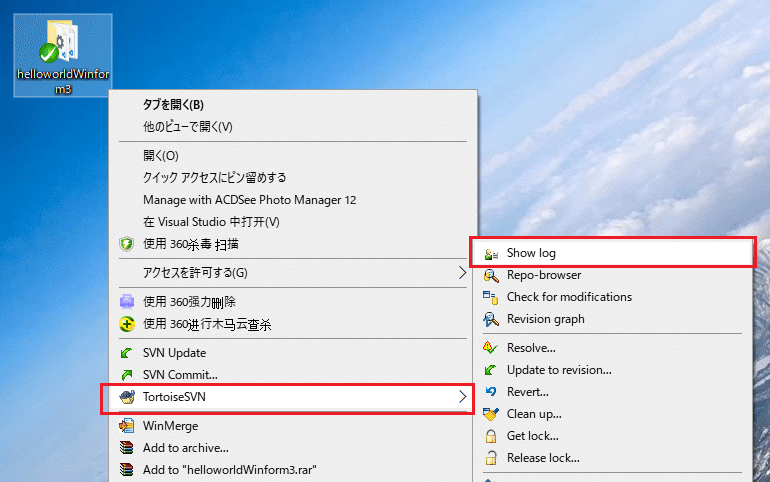Screen dimensions: 770x482
Task: Choose 在 Visual Studio 中打开(V)
Action: (211, 222)
